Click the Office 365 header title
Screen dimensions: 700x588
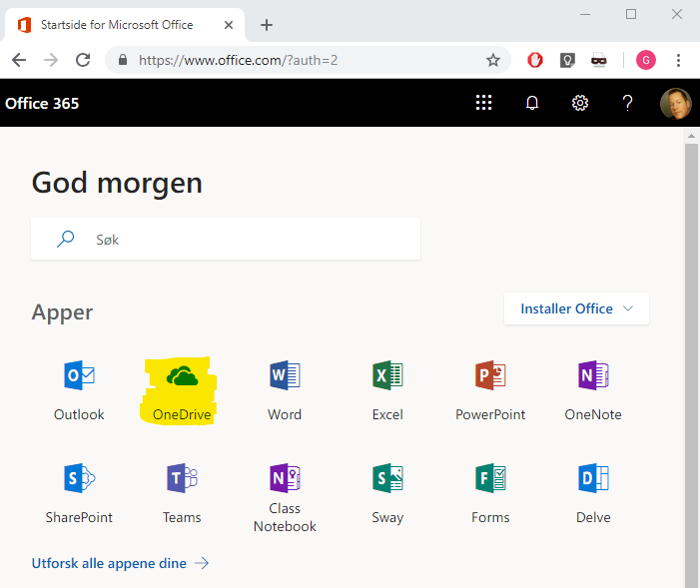point(42,103)
